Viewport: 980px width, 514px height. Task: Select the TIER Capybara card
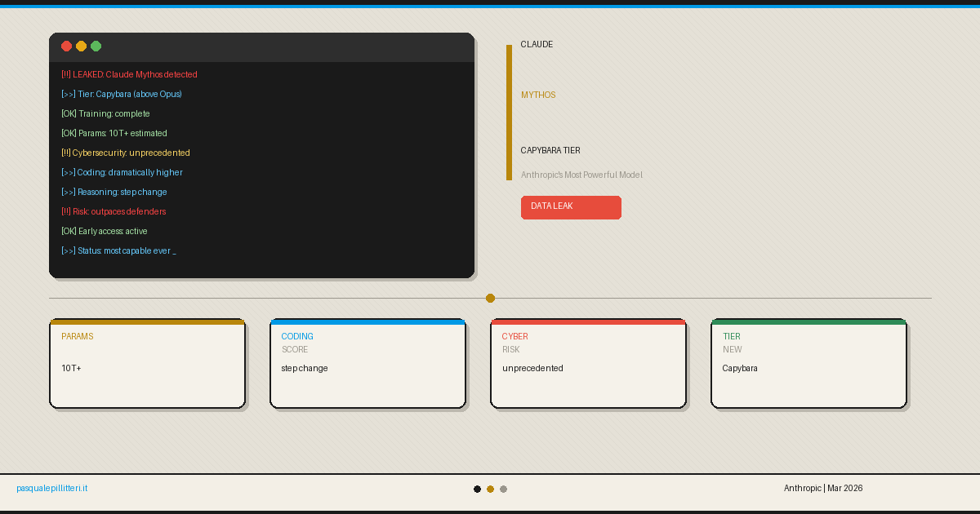point(808,364)
